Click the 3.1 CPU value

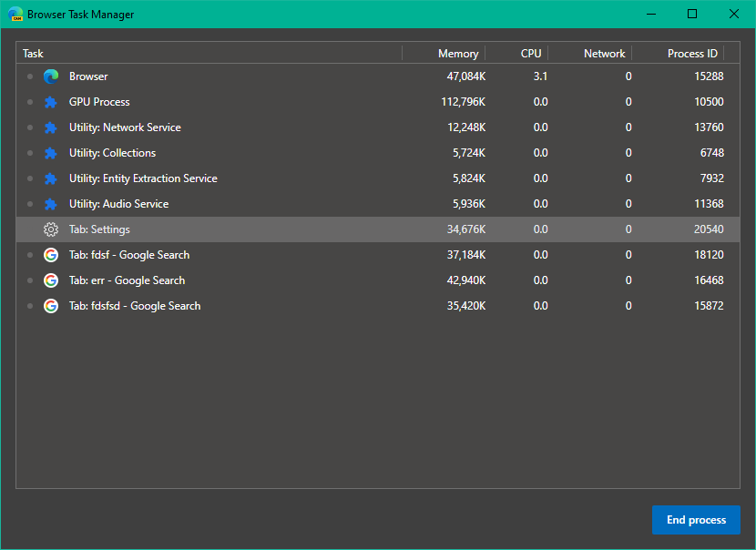pos(540,76)
